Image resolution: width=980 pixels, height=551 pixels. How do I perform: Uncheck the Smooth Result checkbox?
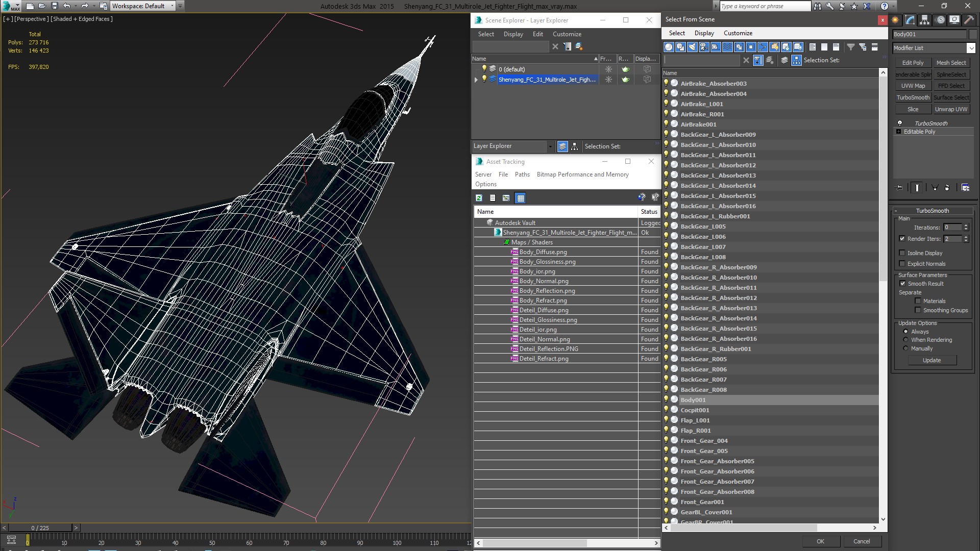click(902, 284)
